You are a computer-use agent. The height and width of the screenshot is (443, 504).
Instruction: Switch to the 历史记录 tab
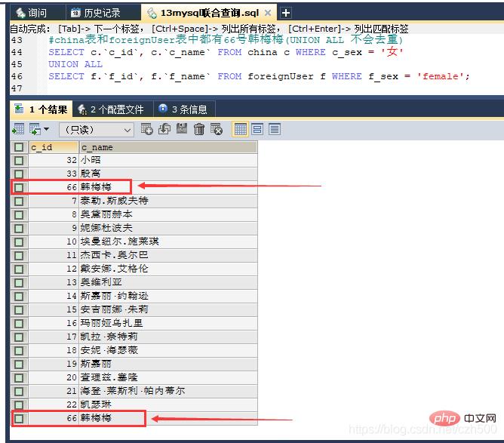(x=95, y=13)
